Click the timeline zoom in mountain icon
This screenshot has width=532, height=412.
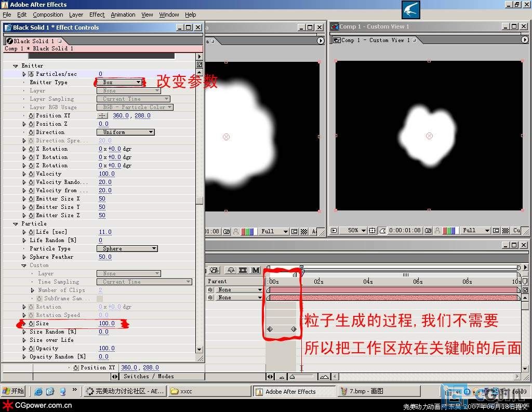[324, 377]
